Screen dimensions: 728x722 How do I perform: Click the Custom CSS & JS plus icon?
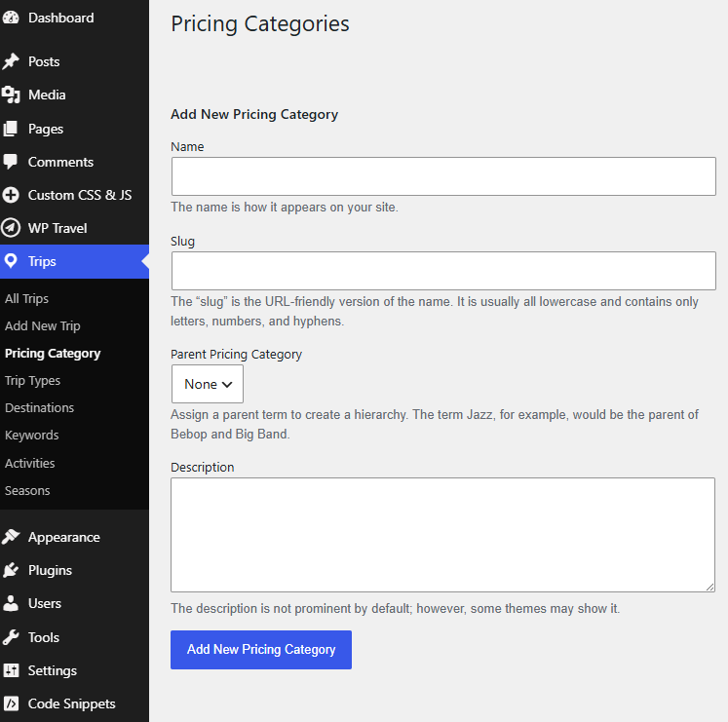(x=11, y=195)
